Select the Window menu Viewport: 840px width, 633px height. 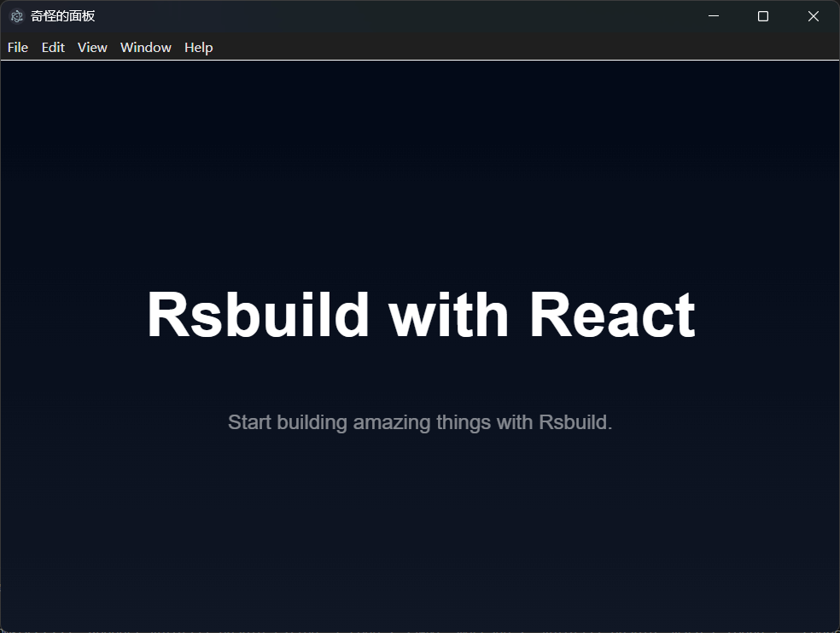coord(146,48)
